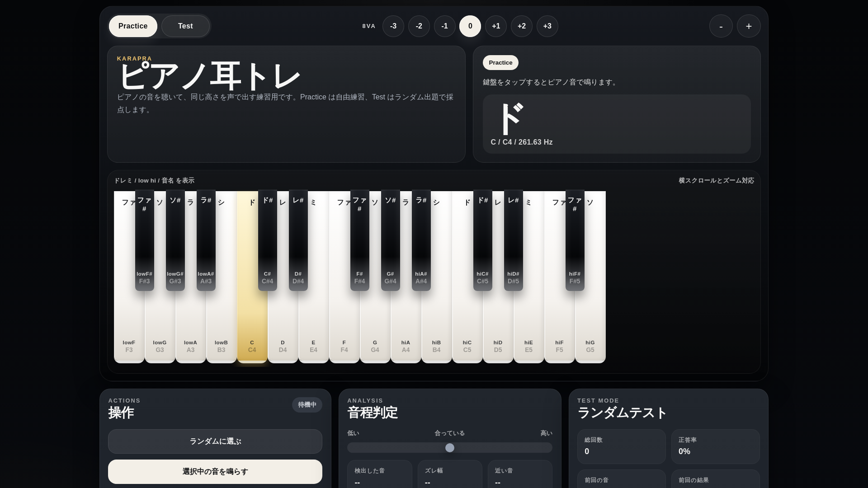Screen dimensions: 868x488
Task: Play the lowG# G#3 black key
Action: pyautogui.click(x=175, y=240)
